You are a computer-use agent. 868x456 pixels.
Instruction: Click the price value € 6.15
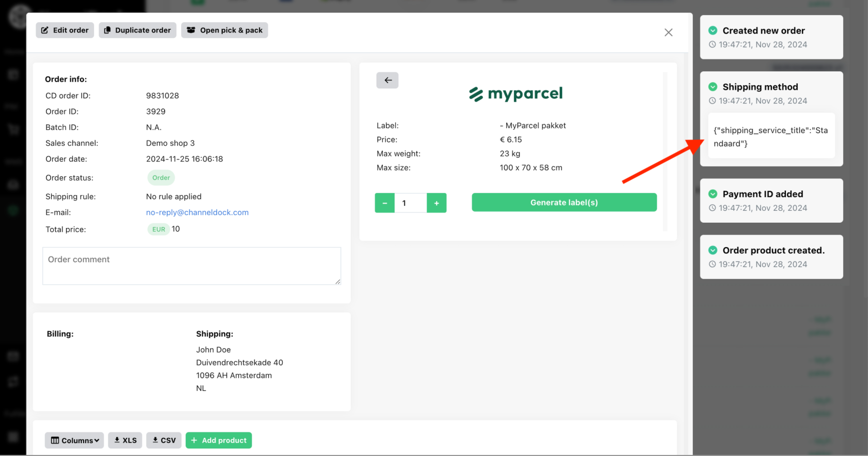tap(511, 140)
